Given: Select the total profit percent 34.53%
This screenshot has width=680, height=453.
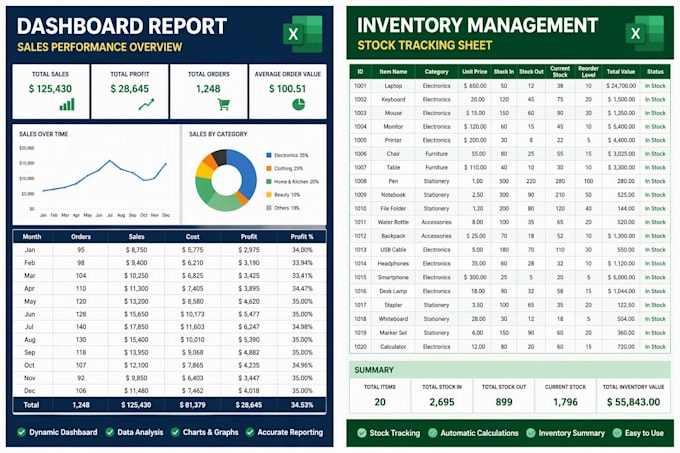Looking at the screenshot, I should (x=302, y=405).
